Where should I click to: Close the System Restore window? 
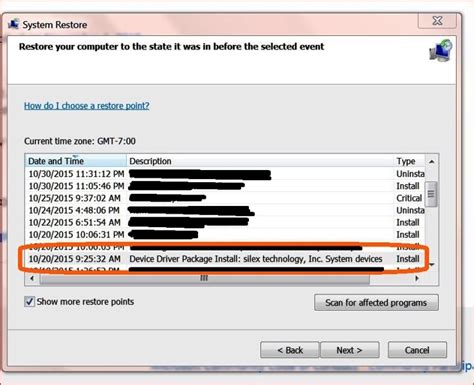[437, 21]
